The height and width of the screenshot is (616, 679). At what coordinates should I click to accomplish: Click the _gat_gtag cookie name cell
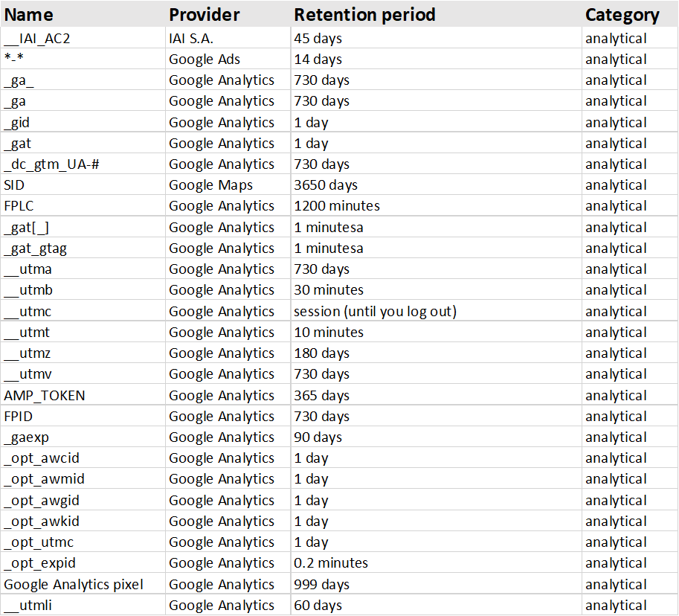point(35,248)
